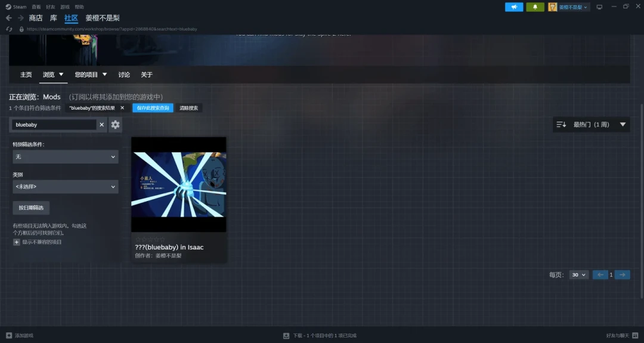Click 好友与聊天 text
Image resolution: width=644 pixels, height=343 pixels.
pos(618,336)
